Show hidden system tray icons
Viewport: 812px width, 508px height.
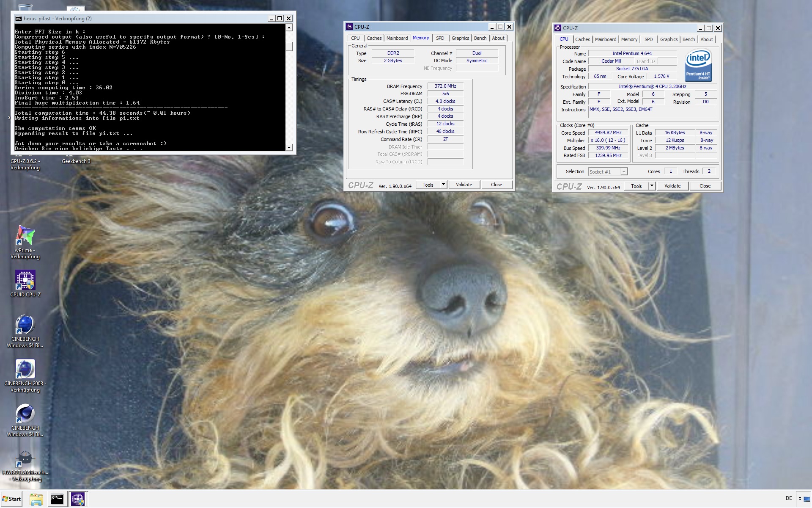pos(800,499)
